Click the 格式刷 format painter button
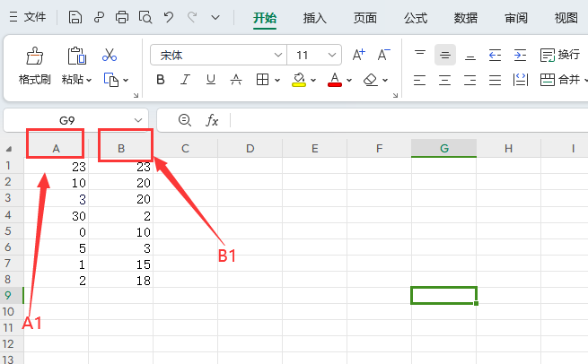 point(34,66)
